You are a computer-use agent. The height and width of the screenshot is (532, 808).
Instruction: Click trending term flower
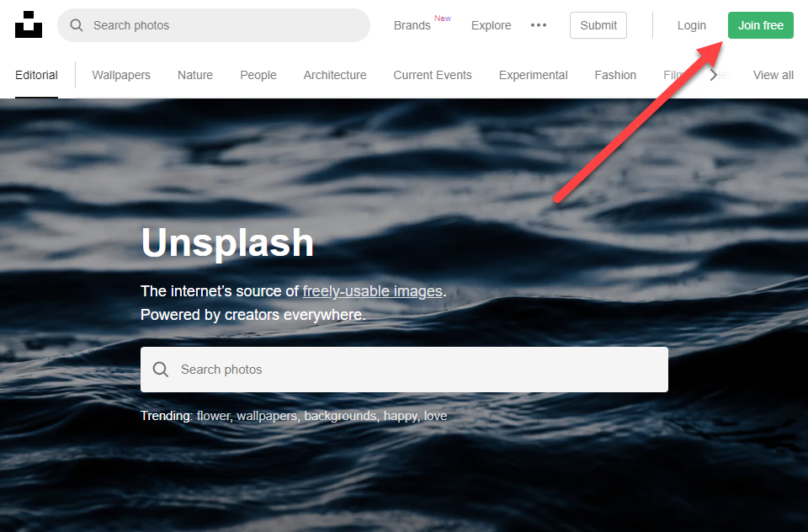point(213,416)
